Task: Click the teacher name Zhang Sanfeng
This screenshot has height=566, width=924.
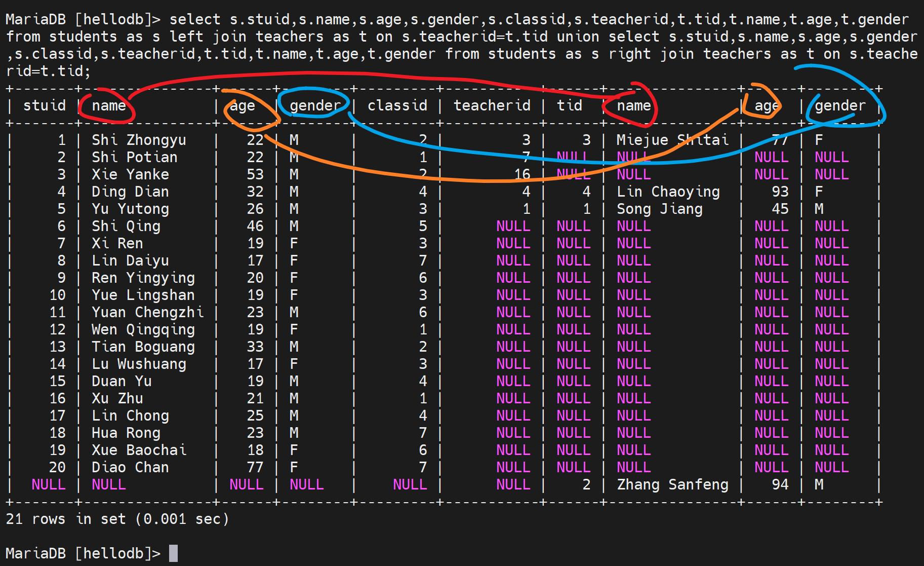Action: click(x=672, y=484)
